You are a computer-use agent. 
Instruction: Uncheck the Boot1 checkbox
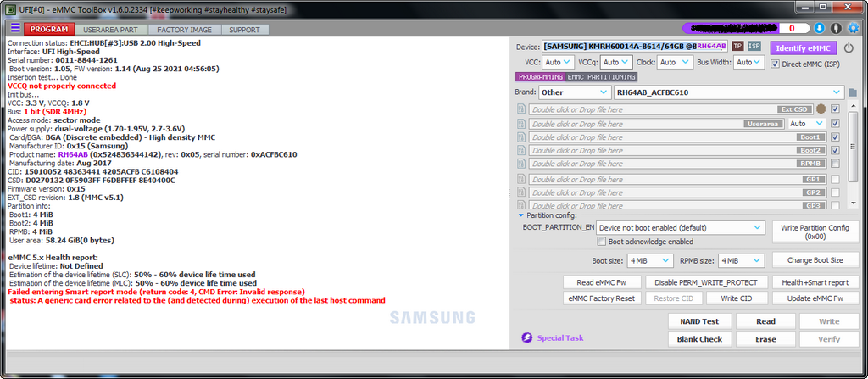pos(835,137)
